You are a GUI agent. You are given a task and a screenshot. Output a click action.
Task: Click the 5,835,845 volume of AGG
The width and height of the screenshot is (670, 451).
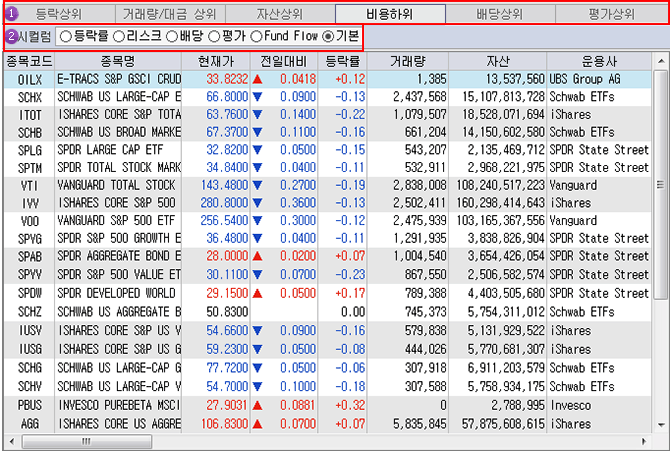point(420,424)
